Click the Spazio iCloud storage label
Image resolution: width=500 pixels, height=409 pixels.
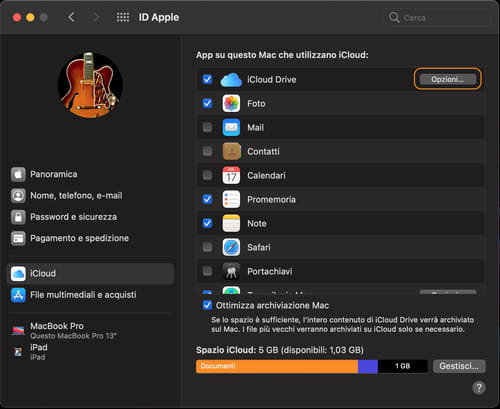pyautogui.click(x=279, y=350)
